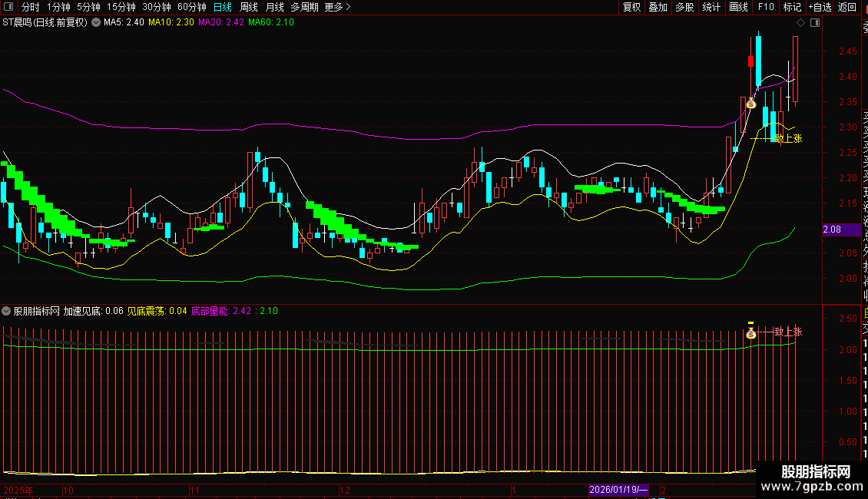Switch to the 分时 intraday view

point(31,7)
